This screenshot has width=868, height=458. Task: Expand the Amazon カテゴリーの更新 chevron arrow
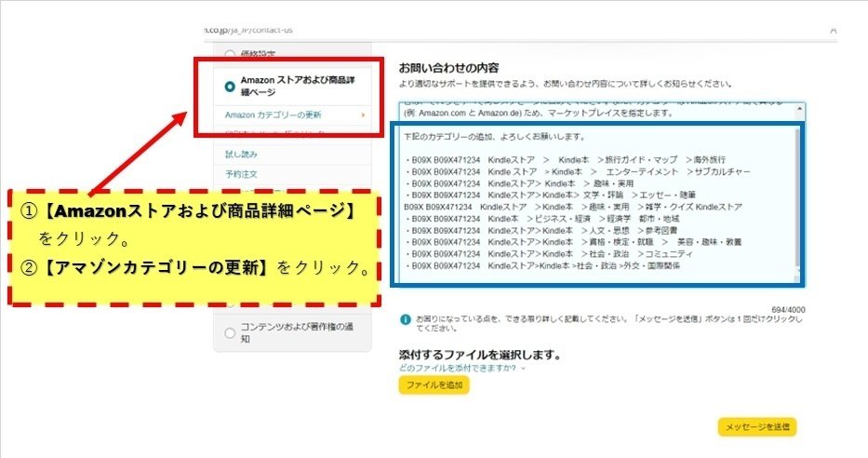coord(363,114)
